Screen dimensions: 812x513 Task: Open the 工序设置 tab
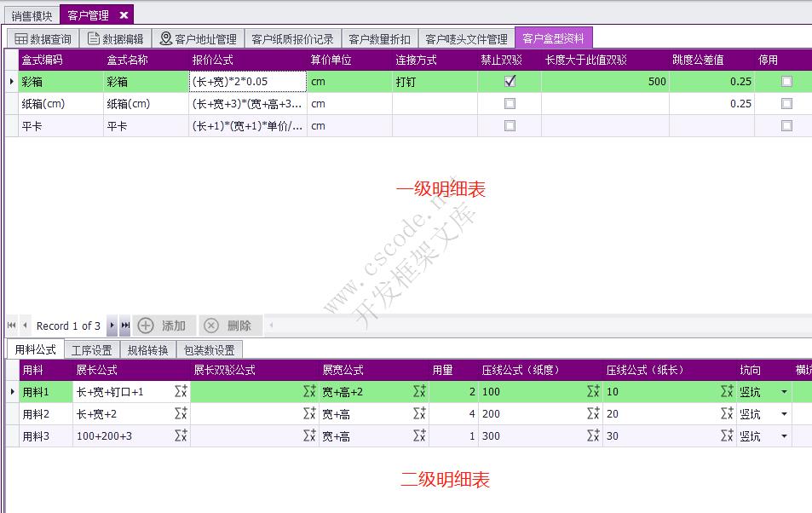[x=91, y=350]
